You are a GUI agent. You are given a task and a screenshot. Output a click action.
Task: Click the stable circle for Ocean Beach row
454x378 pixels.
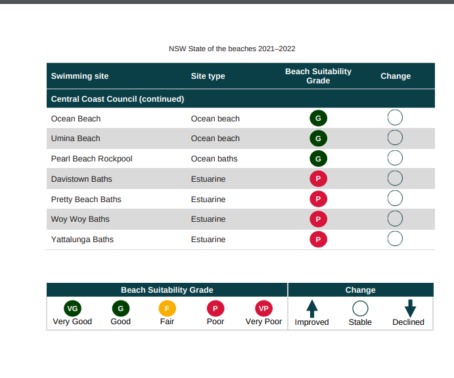(395, 117)
